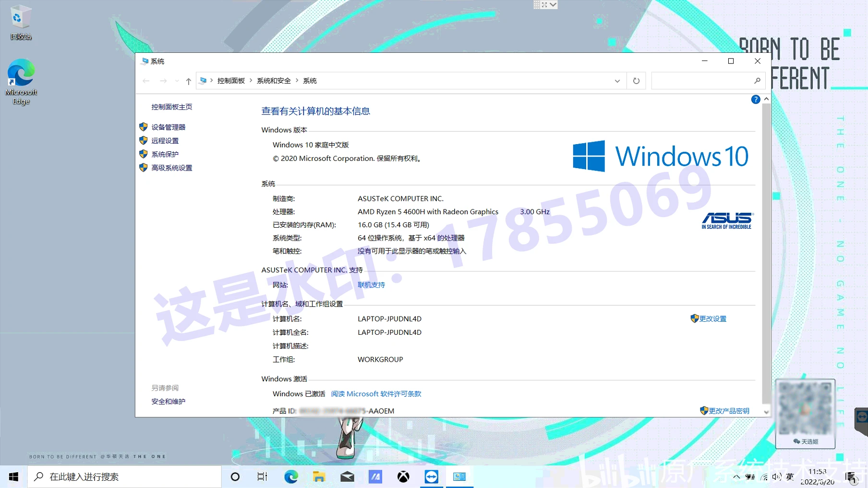This screenshot has width=868, height=488.
Task: Open Device Manager link in sidebar
Action: pos(168,127)
